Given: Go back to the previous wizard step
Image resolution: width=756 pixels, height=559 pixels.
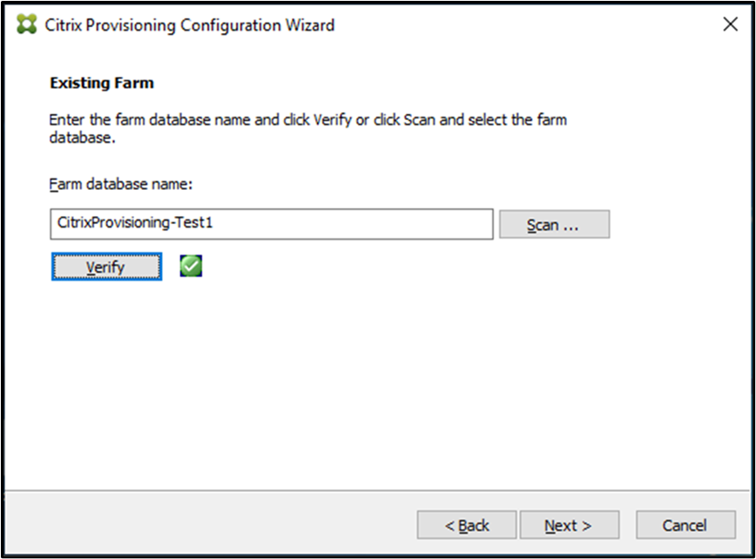Looking at the screenshot, I should 466,524.
